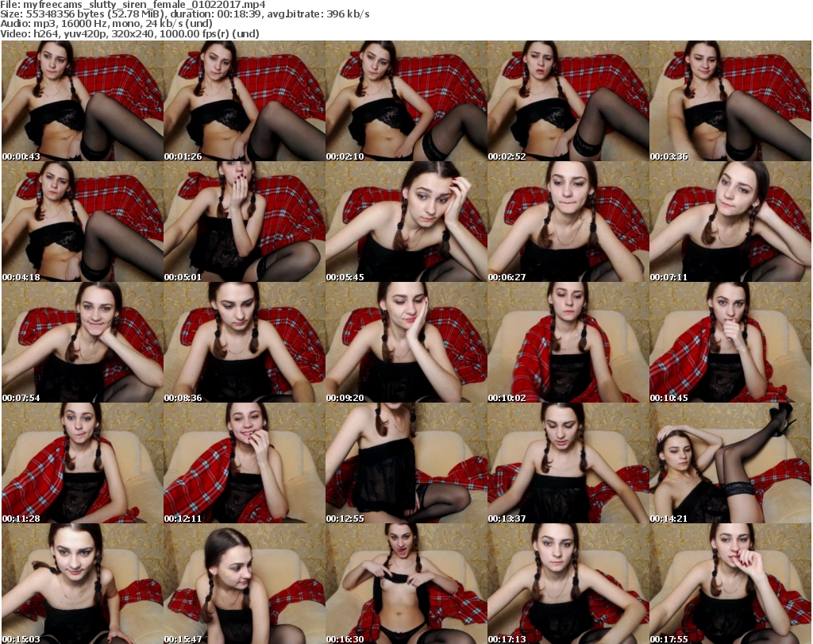Click the thumbnail stamped 00:10:02
The width and height of the screenshot is (813, 644).
(x=568, y=342)
